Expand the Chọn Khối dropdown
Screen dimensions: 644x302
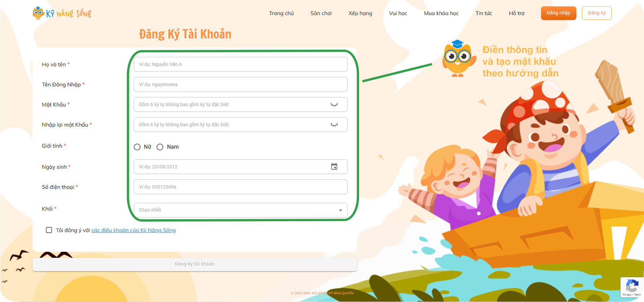coord(241,210)
